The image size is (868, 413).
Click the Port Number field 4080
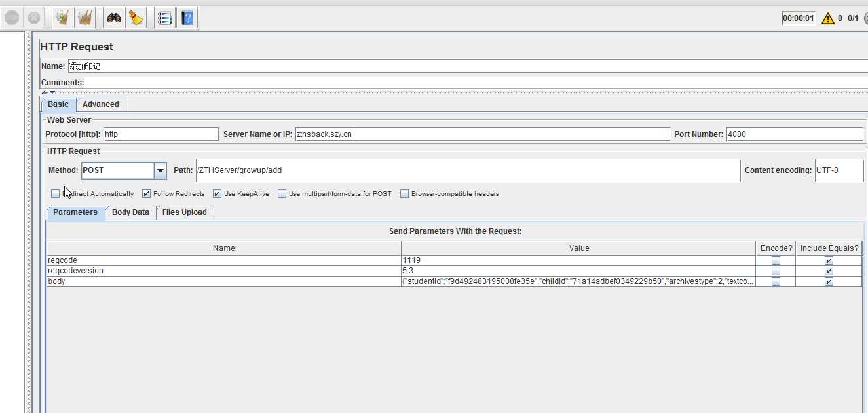coord(795,134)
